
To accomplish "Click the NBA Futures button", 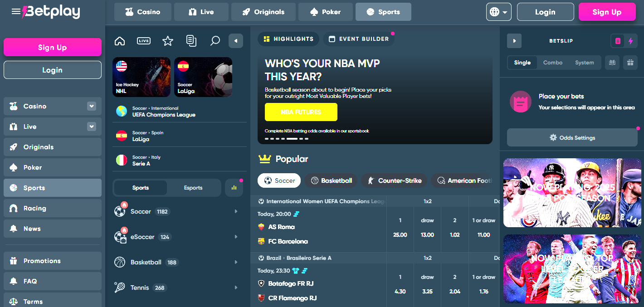I will [301, 112].
